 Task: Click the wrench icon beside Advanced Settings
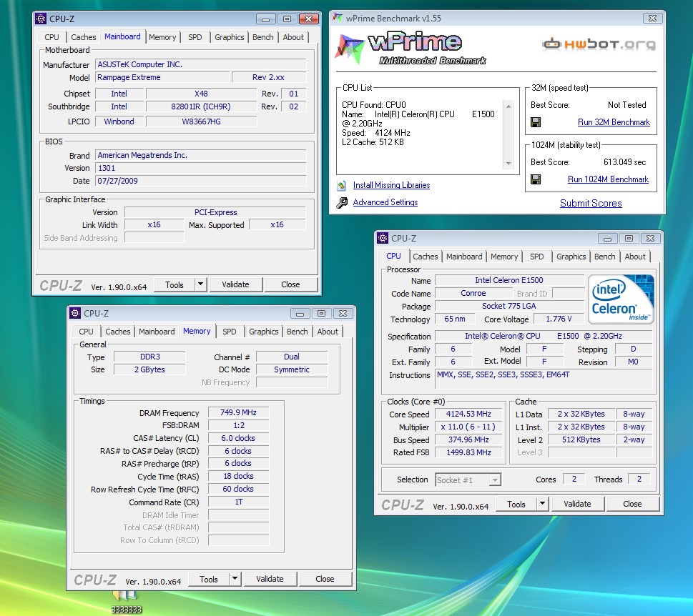(342, 203)
